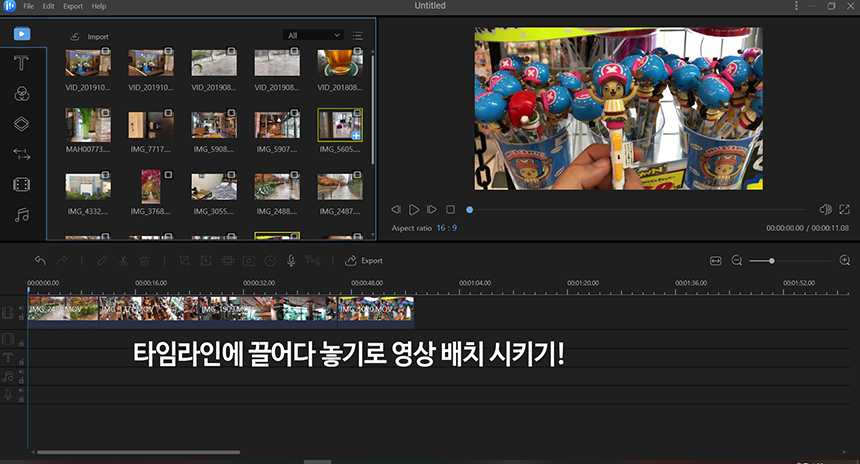Select the IMG_3768 red foliage thumbnail
860x464 pixels.
pos(151,186)
